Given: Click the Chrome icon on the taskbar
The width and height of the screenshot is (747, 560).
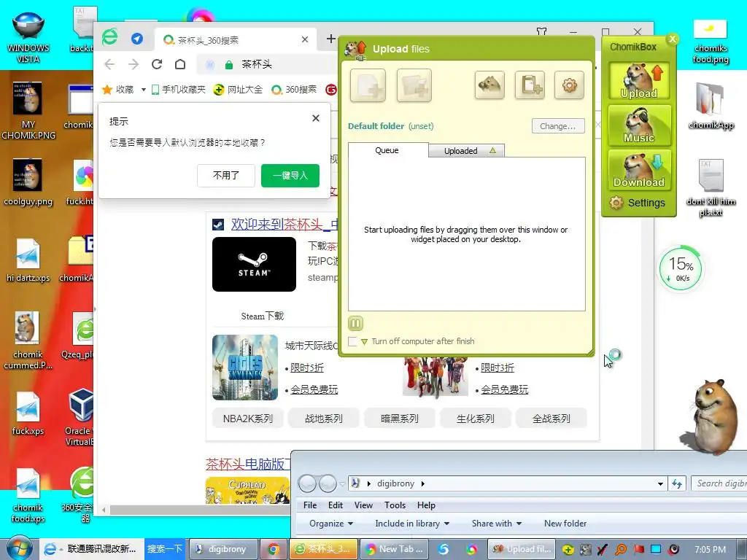Looking at the screenshot, I should [274, 550].
